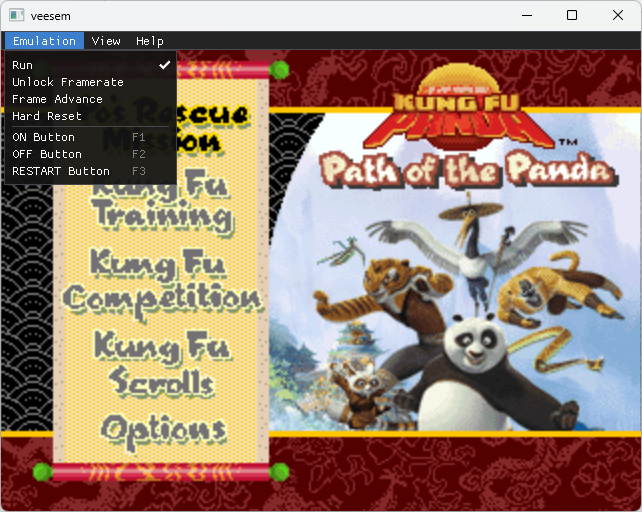Select Unlock Framerate menu entry
This screenshot has height=512, width=642.
[90, 82]
